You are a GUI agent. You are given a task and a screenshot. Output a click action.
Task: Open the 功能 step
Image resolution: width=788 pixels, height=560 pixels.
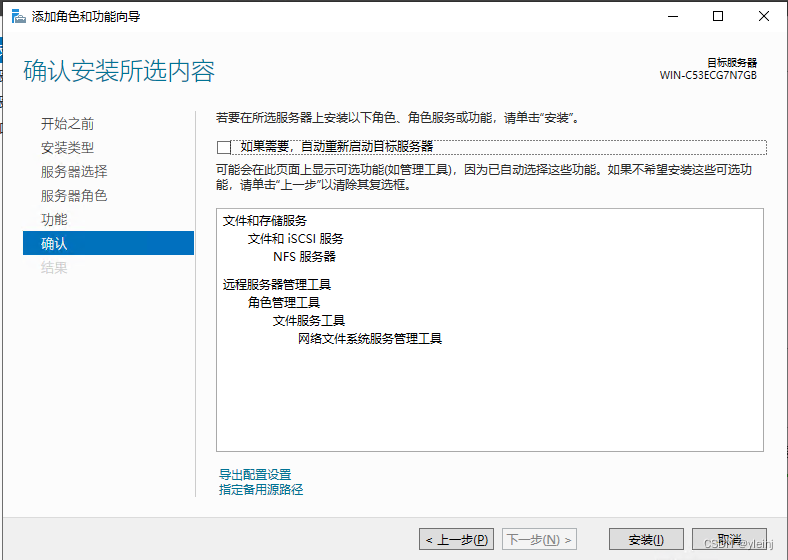click(54, 220)
